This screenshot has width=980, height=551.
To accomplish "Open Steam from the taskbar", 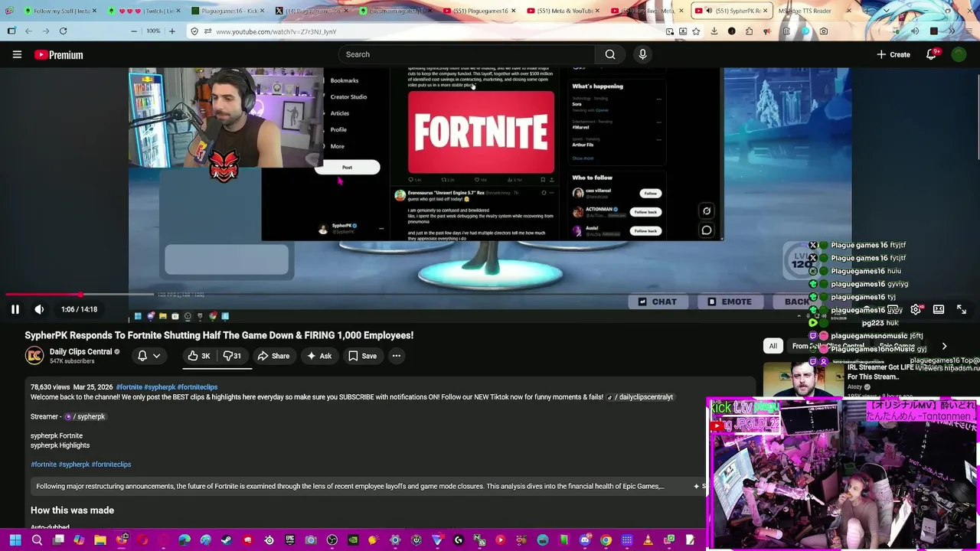I will [226, 540].
